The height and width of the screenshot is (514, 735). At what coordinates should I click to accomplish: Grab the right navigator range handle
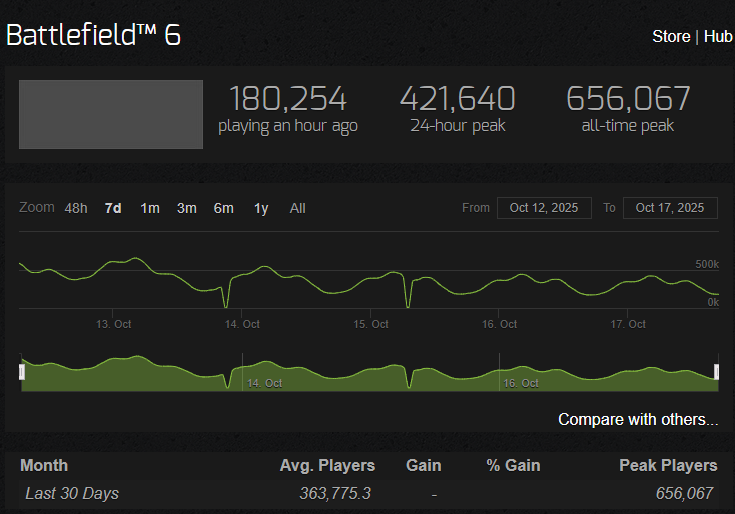point(716,372)
